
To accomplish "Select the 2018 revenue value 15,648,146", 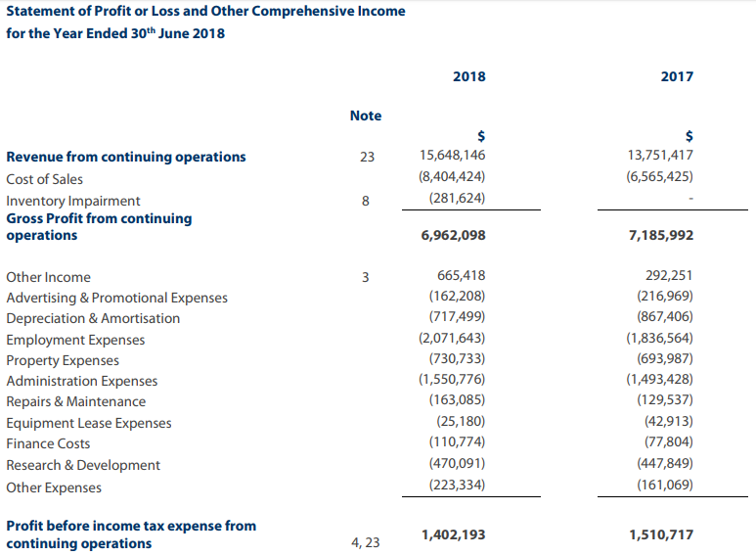I will tap(452, 156).
